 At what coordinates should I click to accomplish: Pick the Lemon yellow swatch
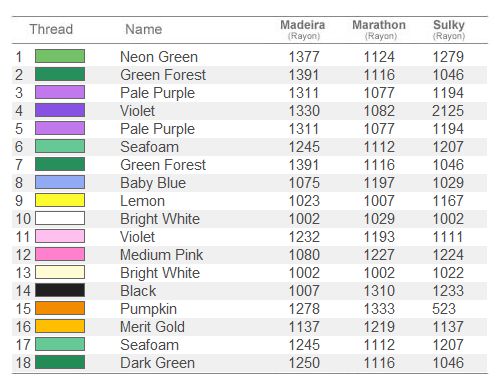[x=60, y=200]
